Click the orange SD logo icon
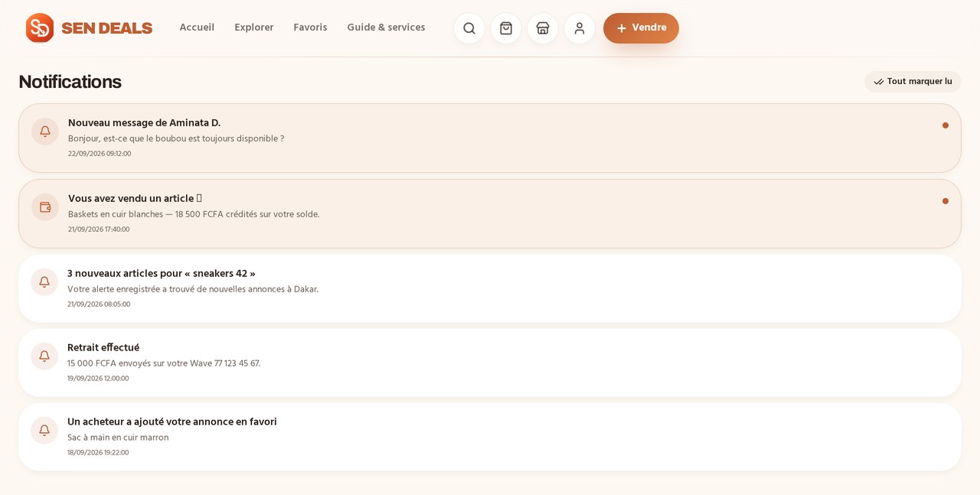The height and width of the screenshot is (495, 980). pos(40,28)
